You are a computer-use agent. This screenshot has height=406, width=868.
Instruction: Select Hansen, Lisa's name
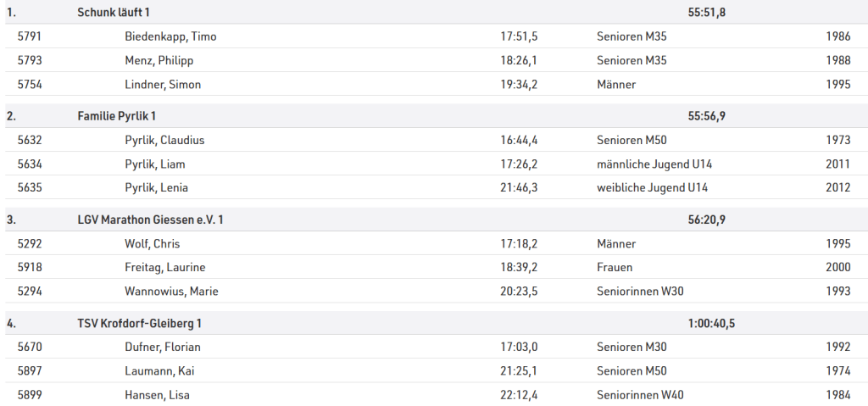tap(153, 394)
